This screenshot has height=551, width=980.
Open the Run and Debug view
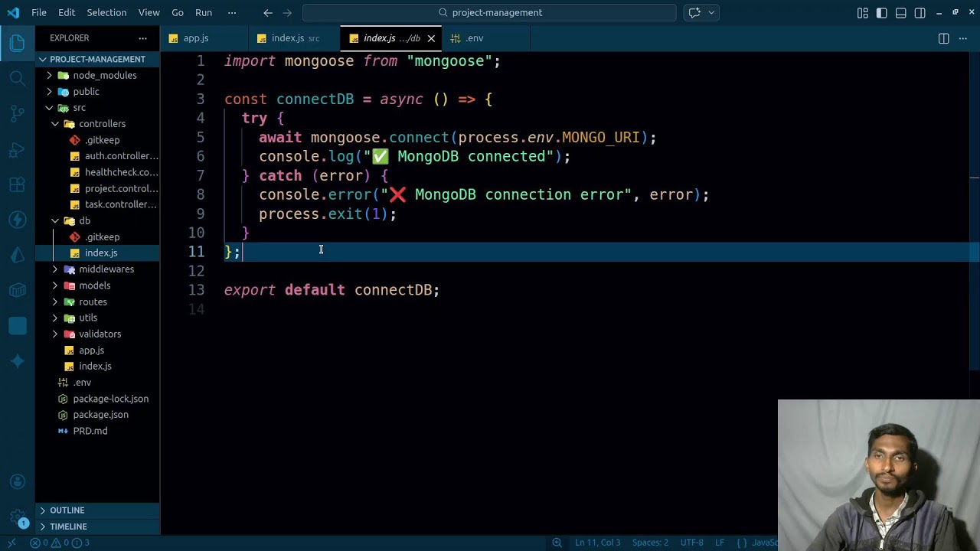(17, 149)
